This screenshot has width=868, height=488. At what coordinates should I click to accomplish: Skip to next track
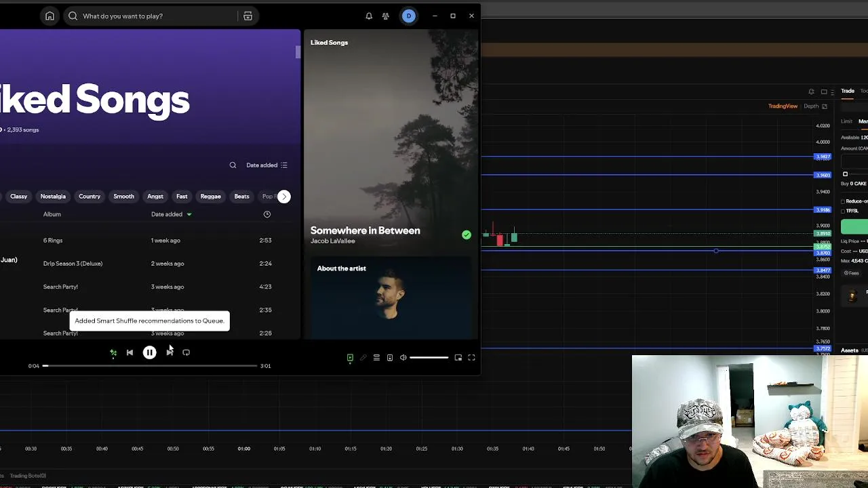tap(170, 352)
